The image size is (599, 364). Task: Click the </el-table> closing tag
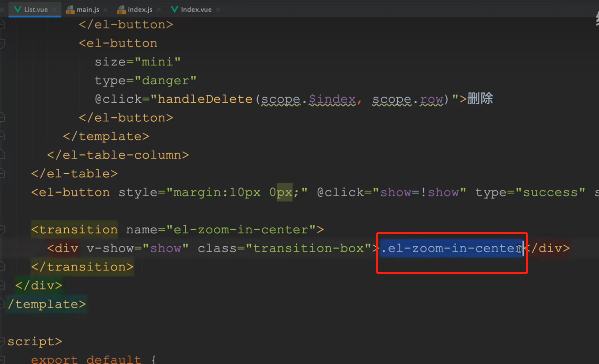(x=74, y=174)
